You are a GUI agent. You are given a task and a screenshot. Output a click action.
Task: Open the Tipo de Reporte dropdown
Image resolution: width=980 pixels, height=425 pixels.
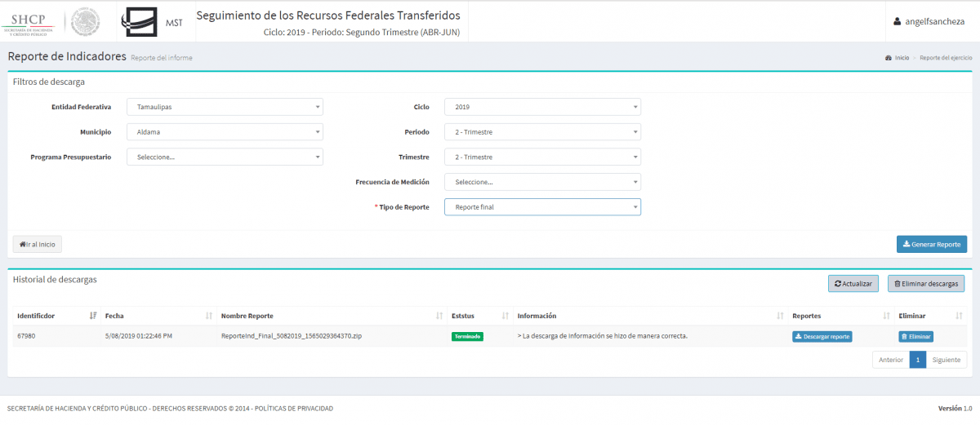tap(542, 207)
